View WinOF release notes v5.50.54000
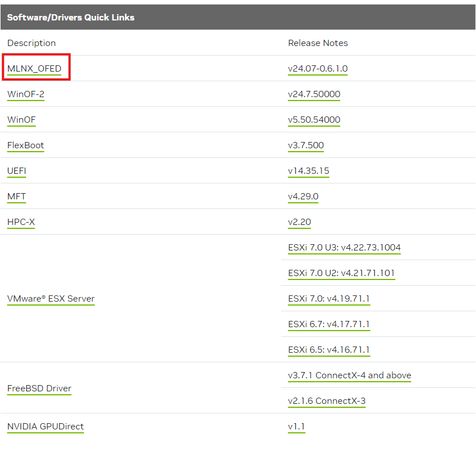Viewport: 476px width, 451px height. [x=314, y=120]
